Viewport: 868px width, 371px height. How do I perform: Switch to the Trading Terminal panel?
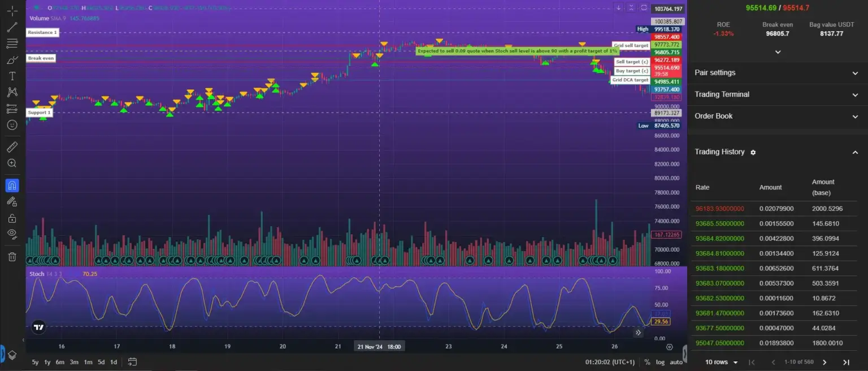click(x=778, y=94)
